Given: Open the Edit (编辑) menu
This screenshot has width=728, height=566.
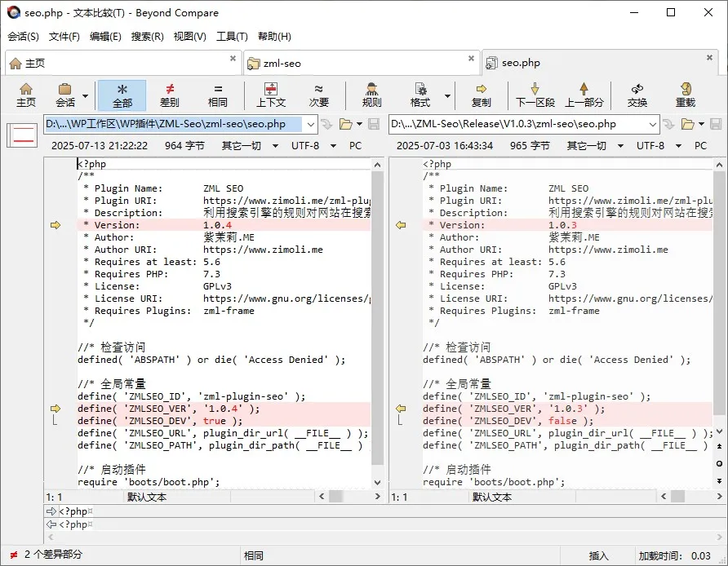Looking at the screenshot, I should [105, 36].
